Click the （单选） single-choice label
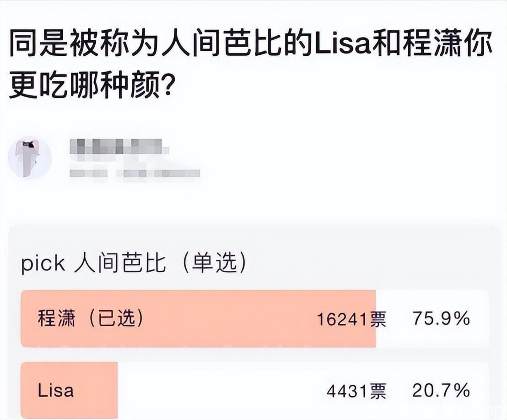 point(213,264)
